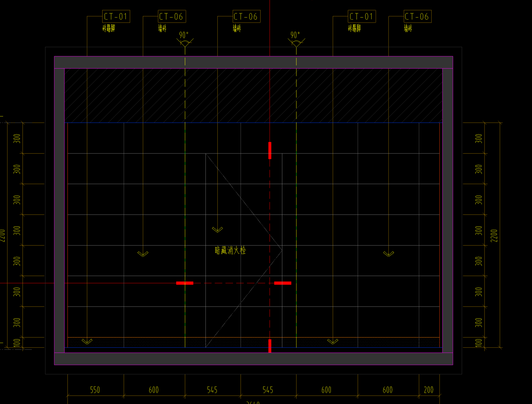Screen dimensions: 532x404
Task: Select the left-side 100 skirting dimension
Action: 17,343
